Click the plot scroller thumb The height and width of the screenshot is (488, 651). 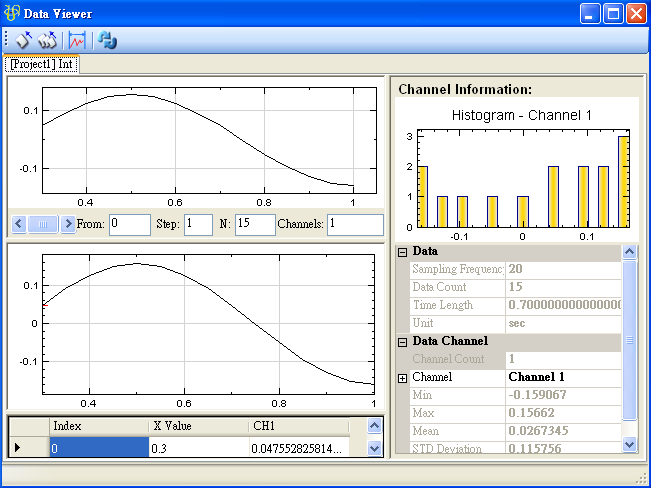[x=43, y=224]
